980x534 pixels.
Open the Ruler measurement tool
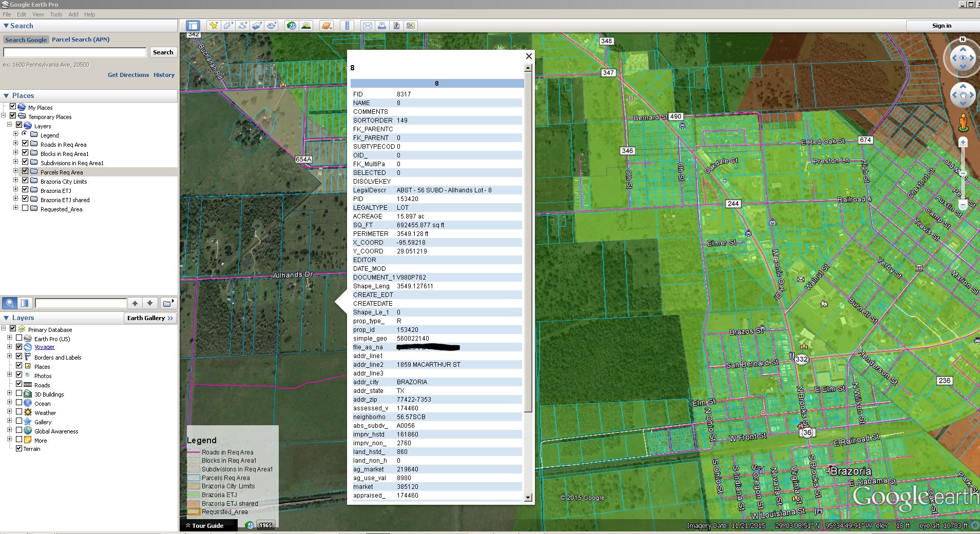click(x=347, y=25)
